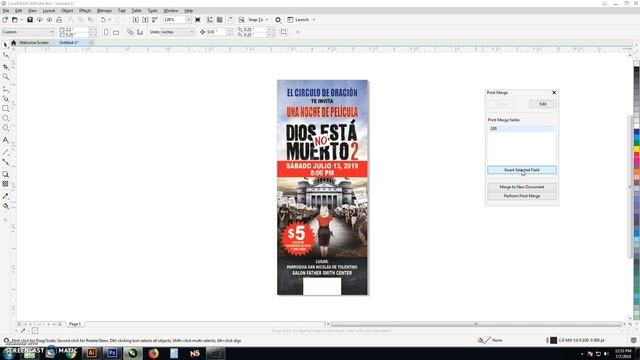
Task: Open the zoom level dropdown
Action: [x=189, y=20]
